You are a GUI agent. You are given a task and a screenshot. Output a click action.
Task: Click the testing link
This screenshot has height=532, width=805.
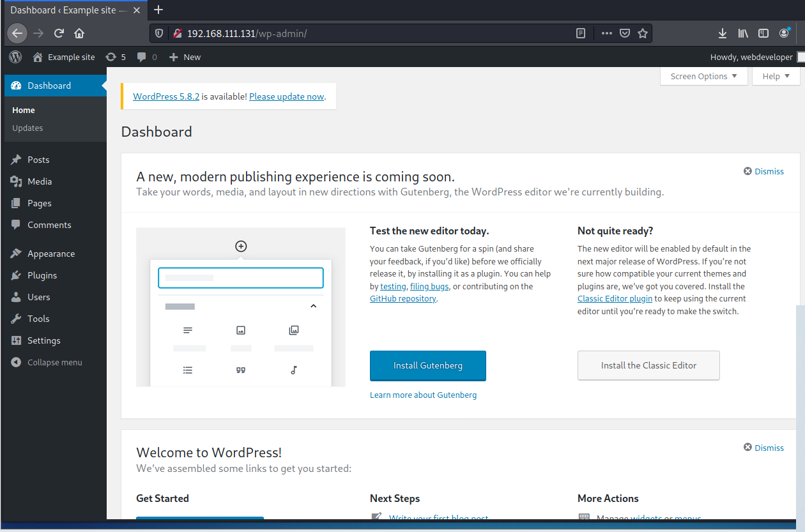point(393,286)
